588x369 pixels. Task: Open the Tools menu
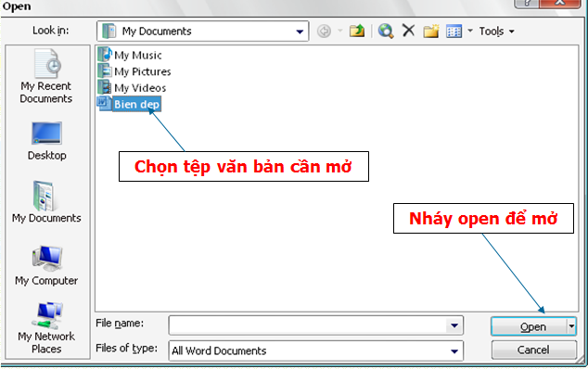tap(496, 32)
